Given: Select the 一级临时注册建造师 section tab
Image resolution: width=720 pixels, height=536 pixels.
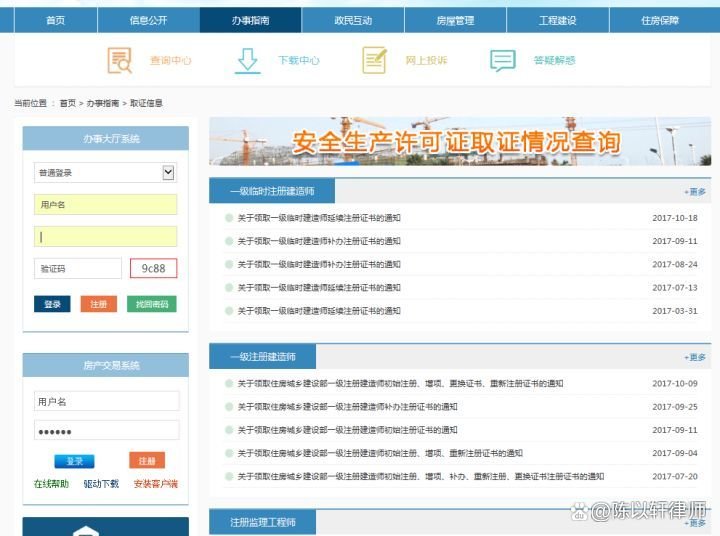Looking at the screenshot, I should click(x=272, y=191).
